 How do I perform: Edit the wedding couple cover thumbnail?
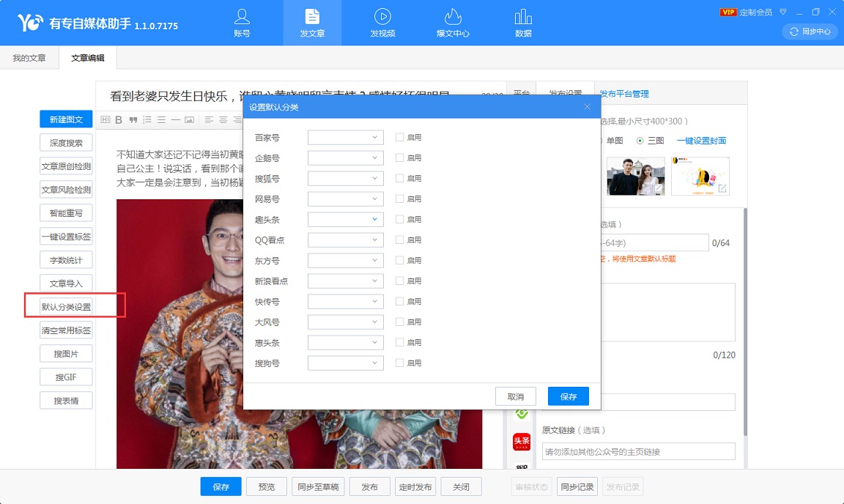click(x=658, y=188)
